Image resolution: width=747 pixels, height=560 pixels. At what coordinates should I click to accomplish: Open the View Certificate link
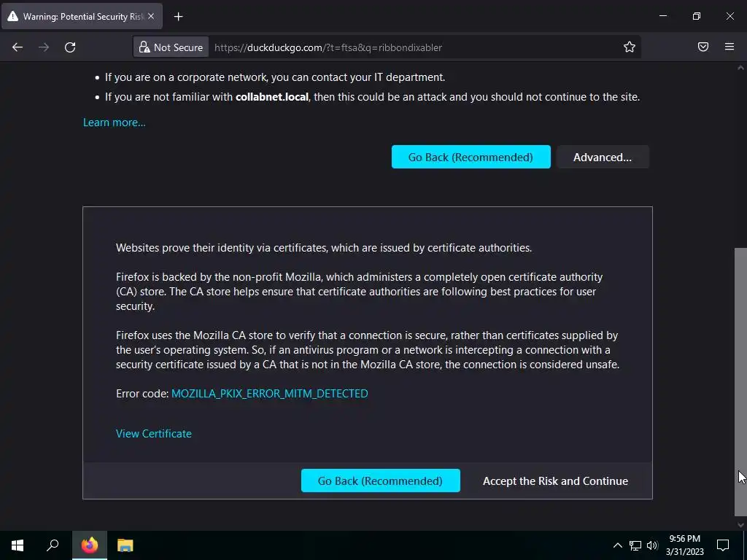pyautogui.click(x=154, y=433)
